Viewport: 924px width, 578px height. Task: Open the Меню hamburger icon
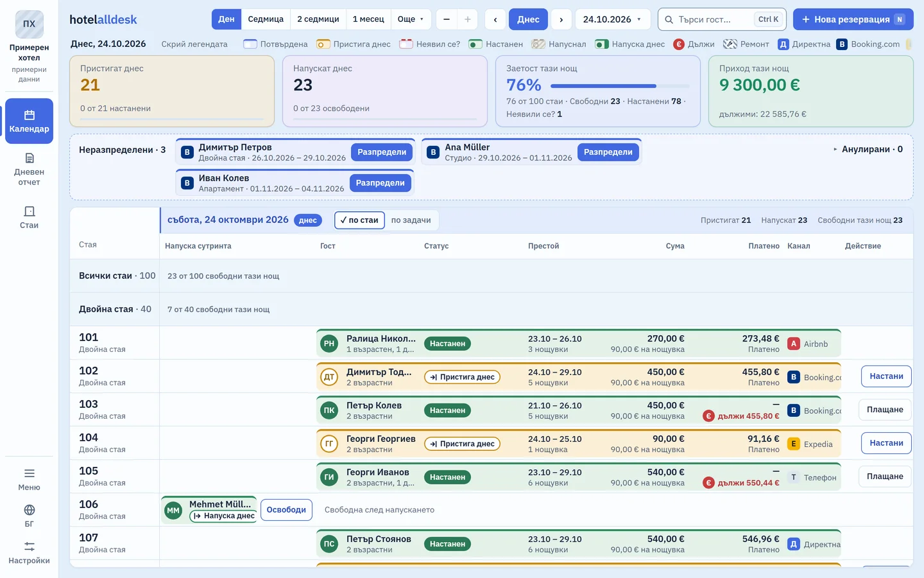coord(29,479)
